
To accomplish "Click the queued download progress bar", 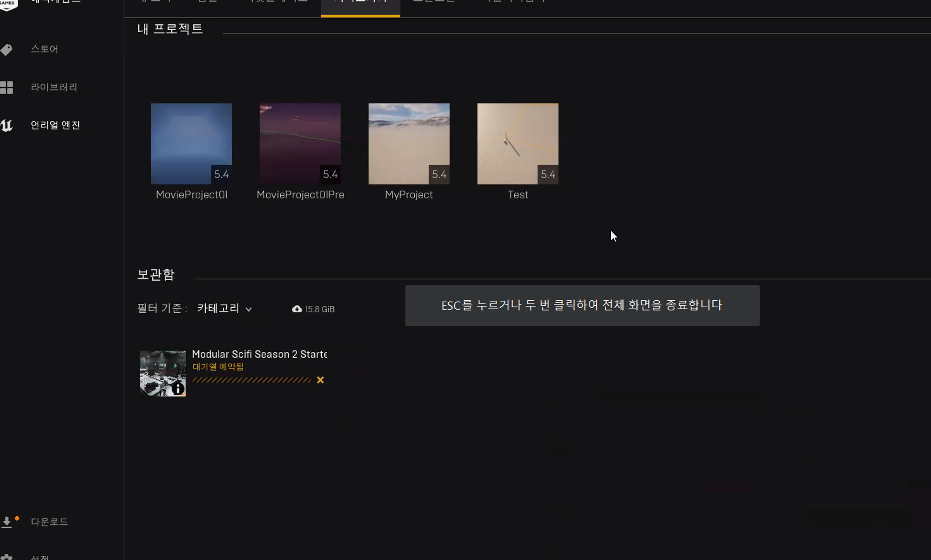I will click(x=252, y=380).
